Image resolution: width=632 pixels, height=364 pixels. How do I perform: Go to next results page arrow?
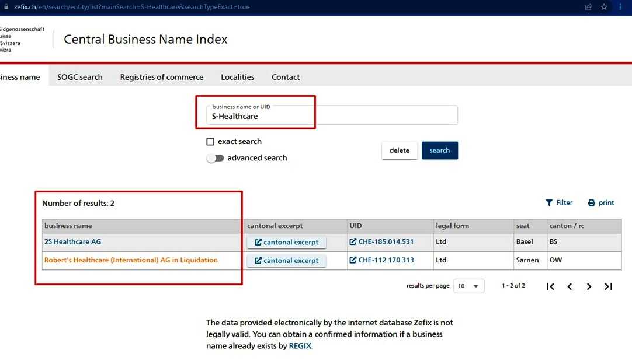[589, 286]
